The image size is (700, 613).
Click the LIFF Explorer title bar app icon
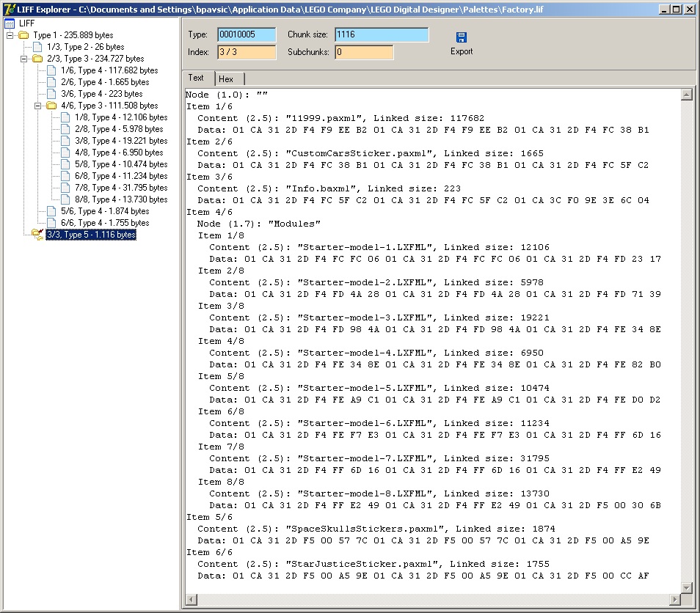[9, 9]
